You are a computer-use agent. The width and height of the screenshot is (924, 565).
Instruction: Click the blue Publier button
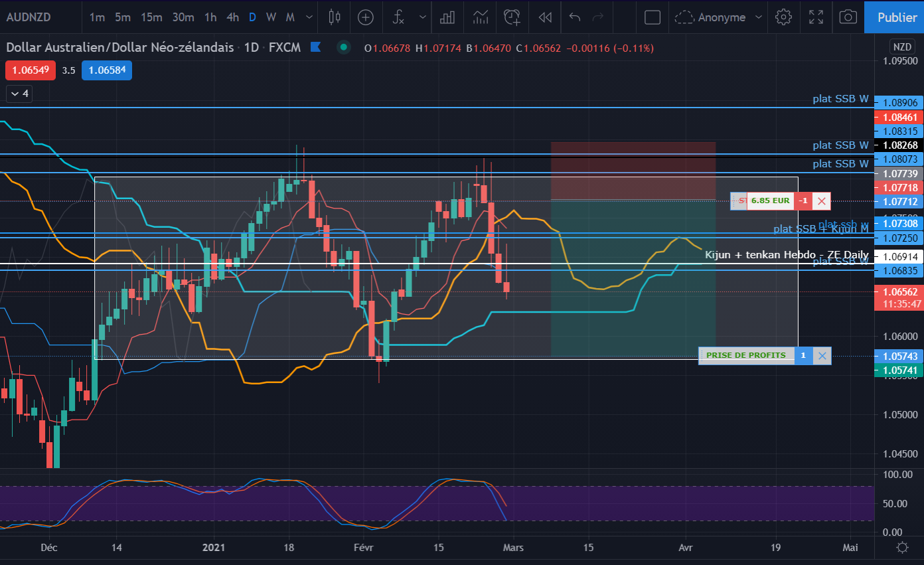point(896,17)
